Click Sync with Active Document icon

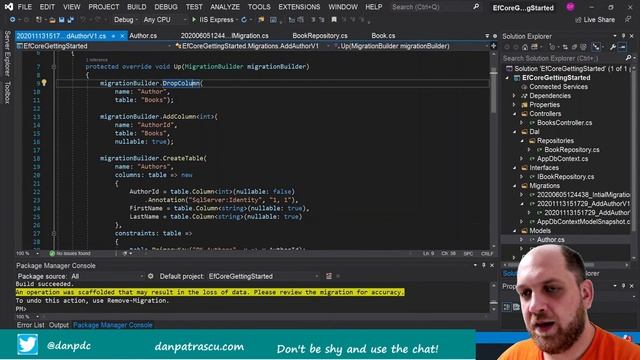[x=565, y=47]
